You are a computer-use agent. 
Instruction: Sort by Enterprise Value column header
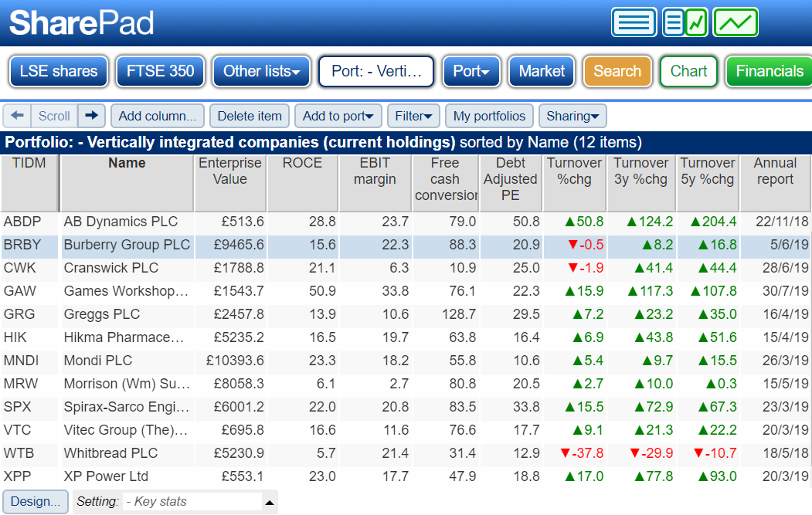point(230,183)
